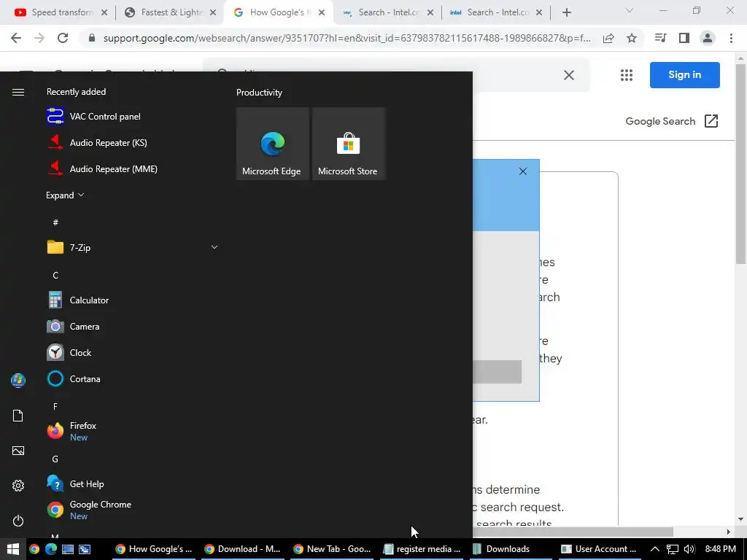Jump to letter G section header
Screen dimensions: 747x560
coord(55,459)
